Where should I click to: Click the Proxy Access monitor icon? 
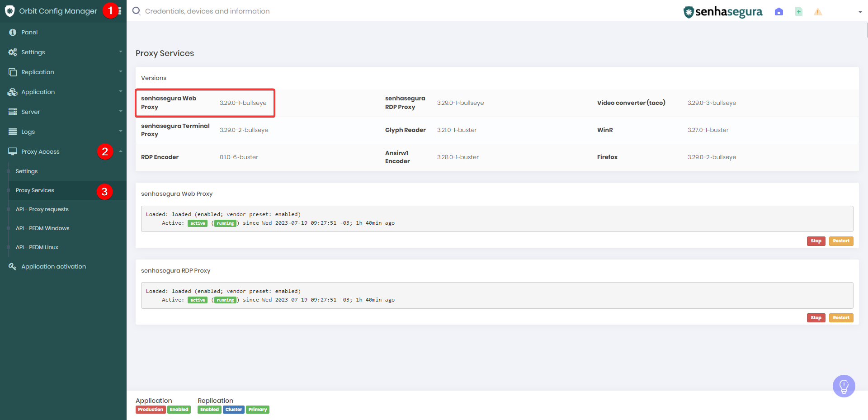click(13, 151)
